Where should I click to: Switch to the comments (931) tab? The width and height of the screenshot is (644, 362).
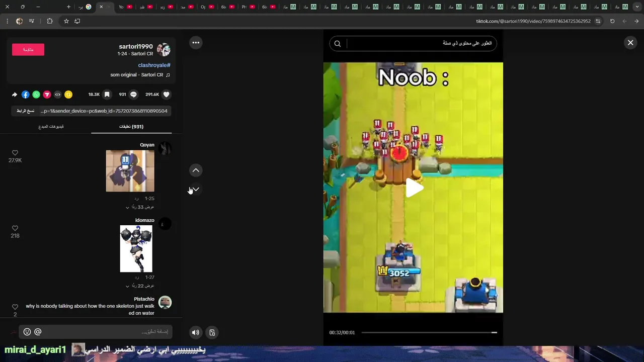(x=131, y=127)
